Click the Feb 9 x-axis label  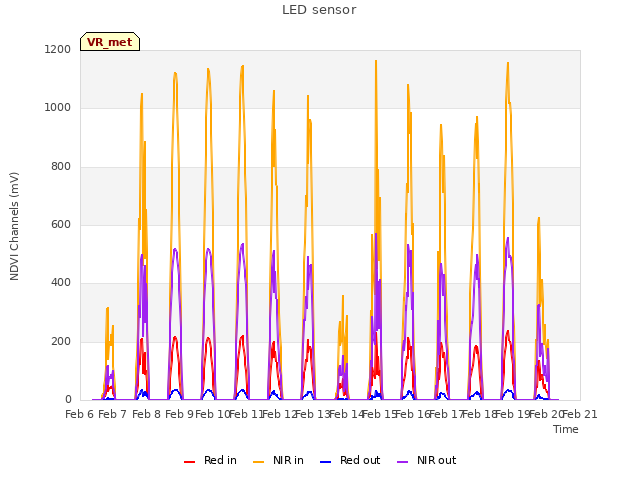[179, 414]
